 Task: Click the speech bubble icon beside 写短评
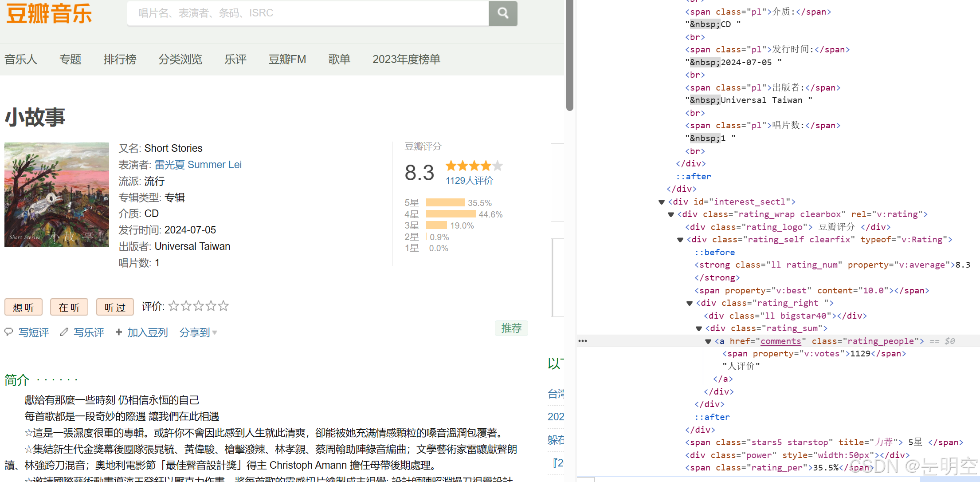click(x=9, y=332)
